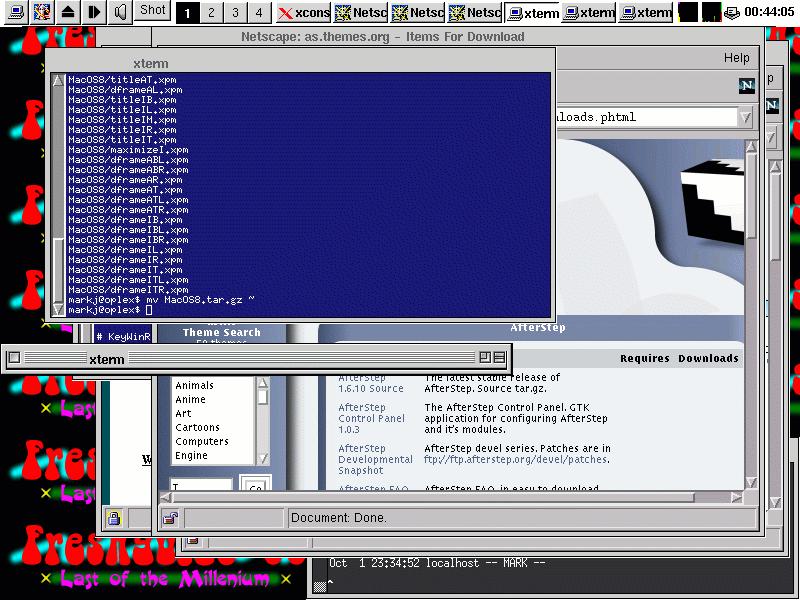The width and height of the screenshot is (800, 600).
Task: Open the Netscape Help menu
Action: tap(736, 58)
